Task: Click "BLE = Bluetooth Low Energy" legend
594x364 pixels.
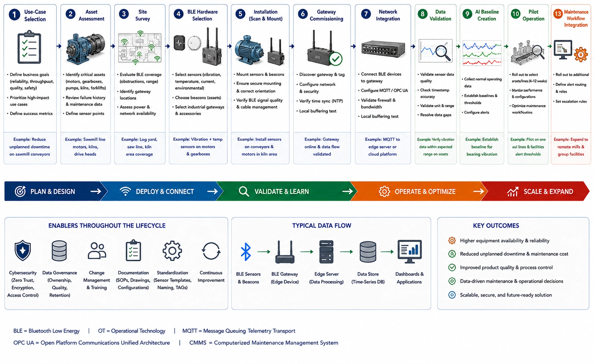Action: (x=46, y=331)
